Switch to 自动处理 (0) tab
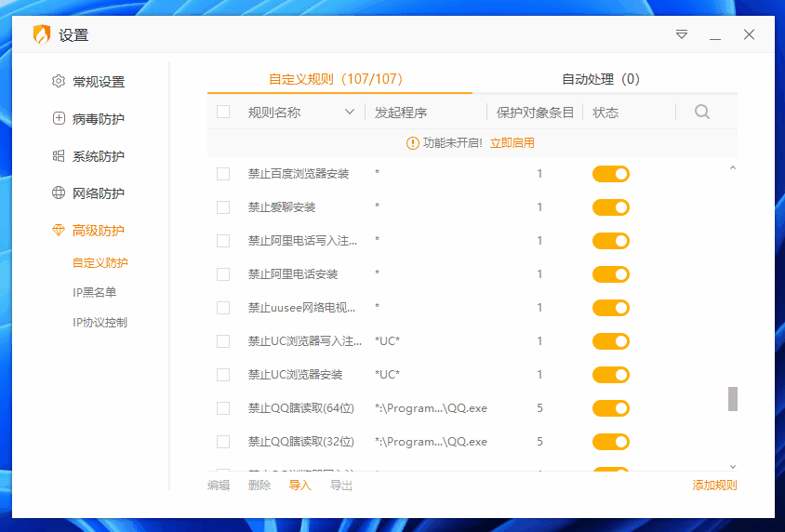 (x=601, y=79)
